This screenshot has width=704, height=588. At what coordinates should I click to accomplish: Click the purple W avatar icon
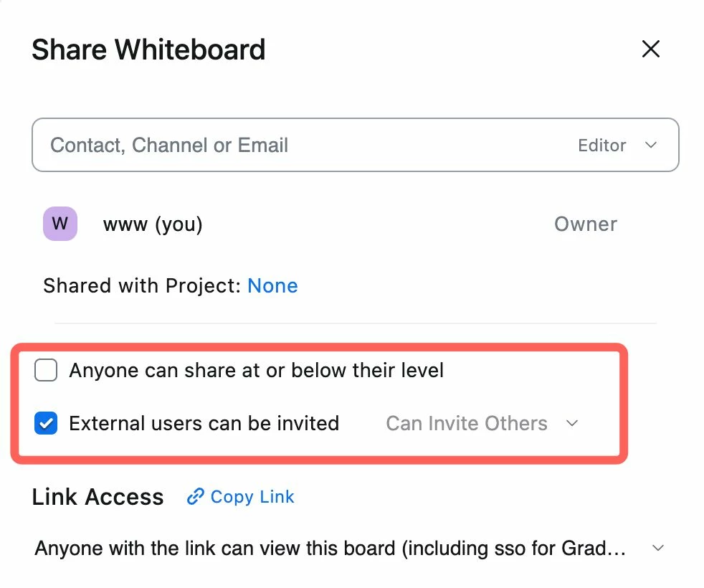point(60,224)
